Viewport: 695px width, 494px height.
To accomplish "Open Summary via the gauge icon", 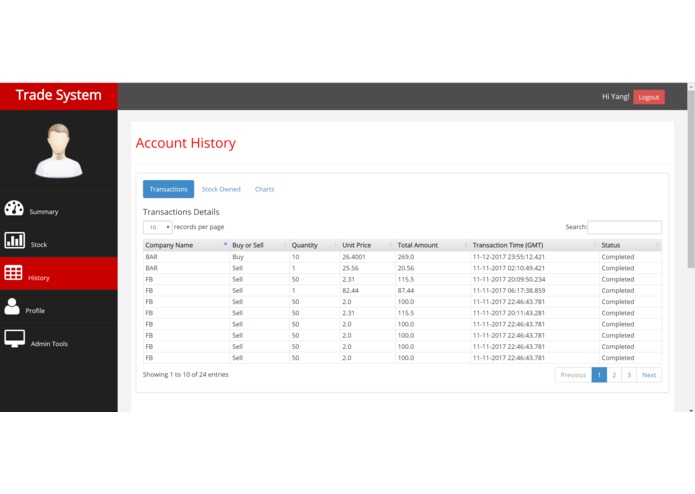I will (14, 208).
